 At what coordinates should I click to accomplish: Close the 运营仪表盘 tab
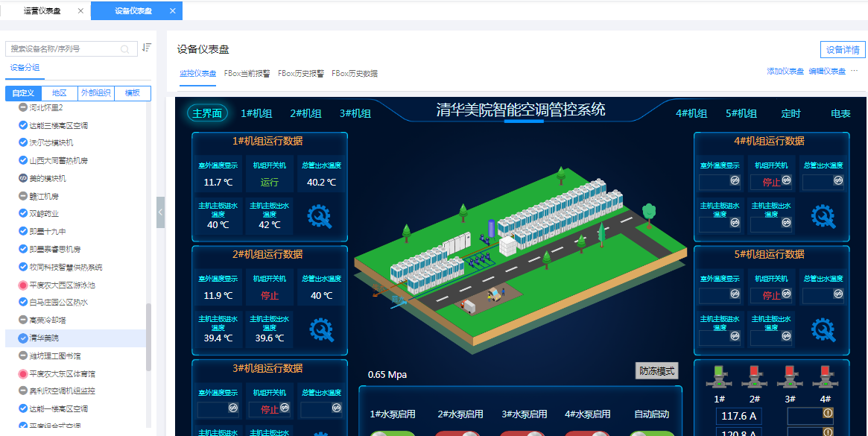(80, 10)
